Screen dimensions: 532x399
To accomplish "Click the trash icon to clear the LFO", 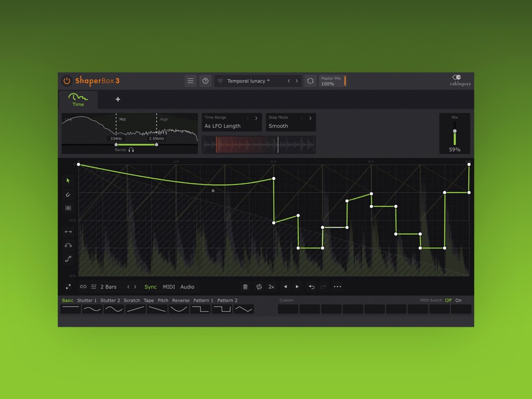I will (245, 287).
